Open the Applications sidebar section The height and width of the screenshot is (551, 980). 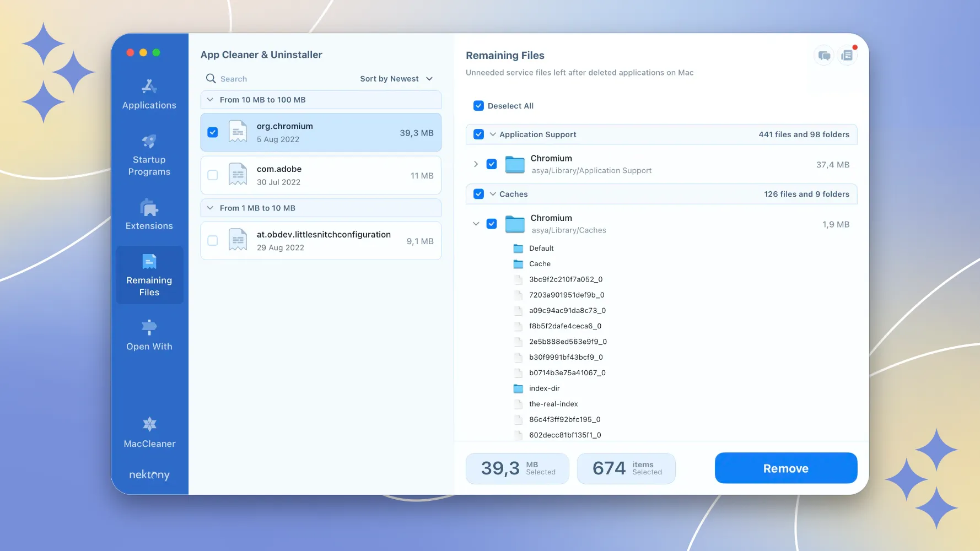[x=149, y=94]
